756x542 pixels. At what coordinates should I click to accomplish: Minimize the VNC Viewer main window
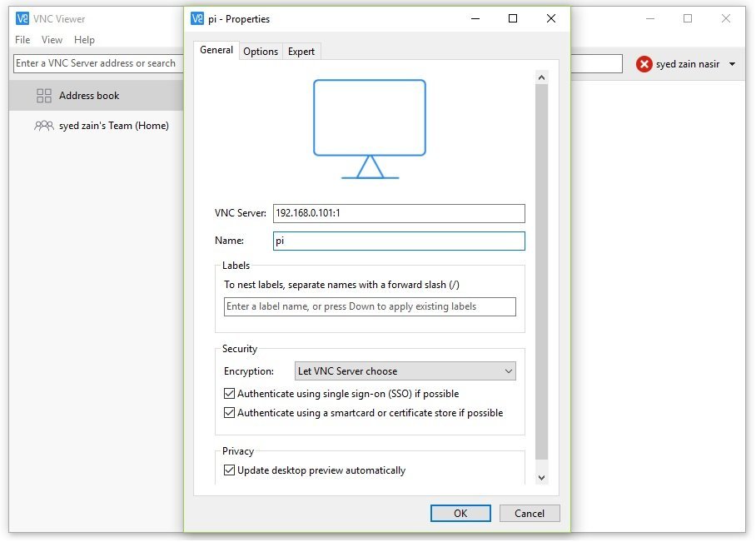click(x=650, y=19)
